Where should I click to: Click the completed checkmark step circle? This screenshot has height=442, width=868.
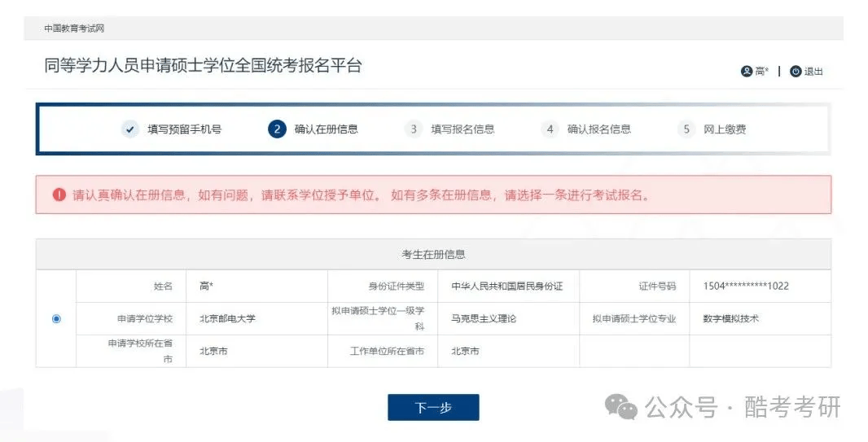point(130,129)
